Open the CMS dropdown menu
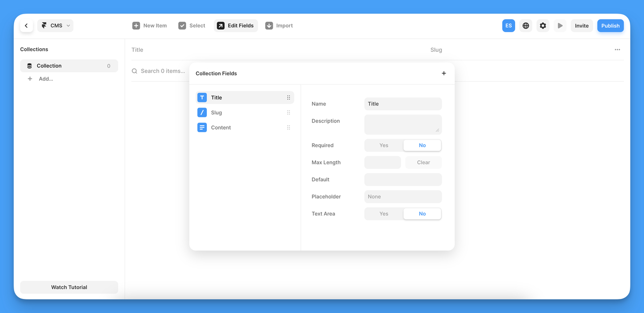Viewport: 644px width, 313px height. (55, 26)
